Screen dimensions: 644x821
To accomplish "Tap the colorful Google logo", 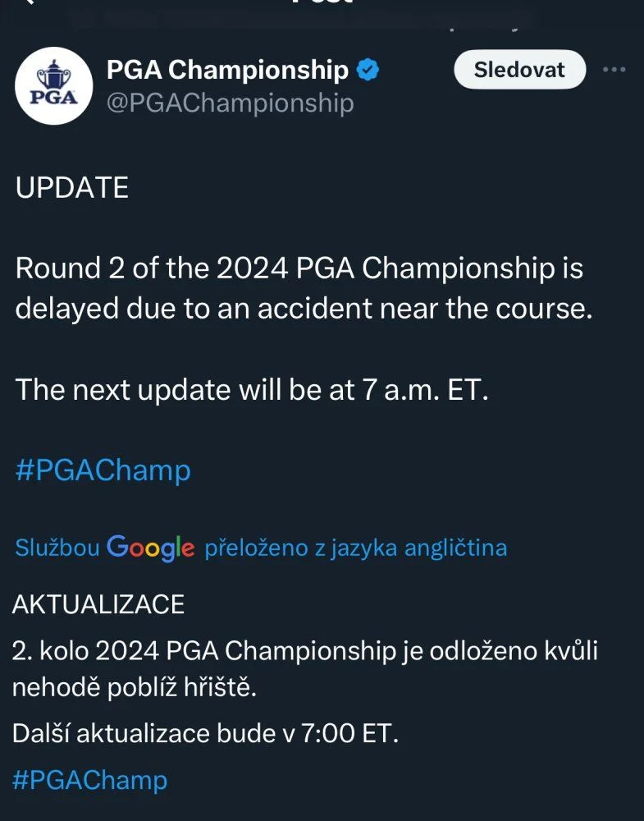I will click(x=151, y=548).
